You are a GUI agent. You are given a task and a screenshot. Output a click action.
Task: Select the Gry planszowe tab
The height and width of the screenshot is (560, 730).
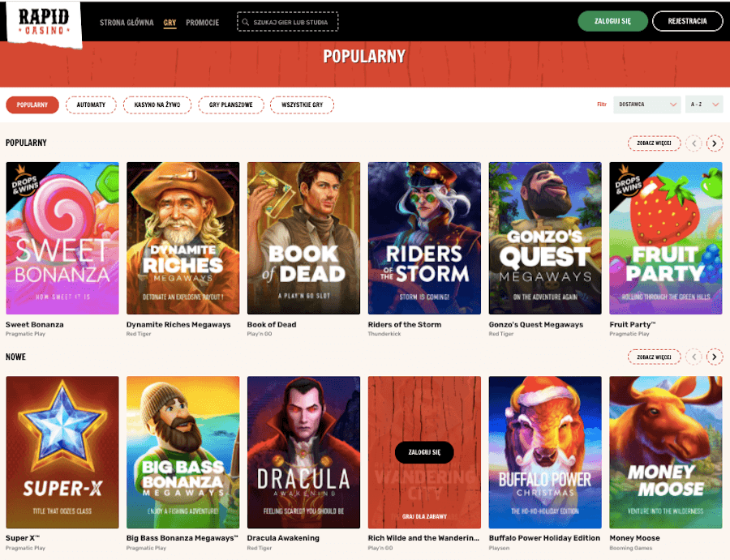click(x=231, y=105)
